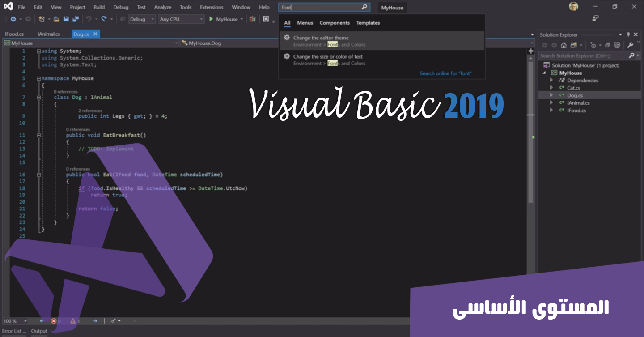Screen dimensions: 644x337
Task: Click Switch Views icon in Solution Explorer
Action: tap(573, 45)
